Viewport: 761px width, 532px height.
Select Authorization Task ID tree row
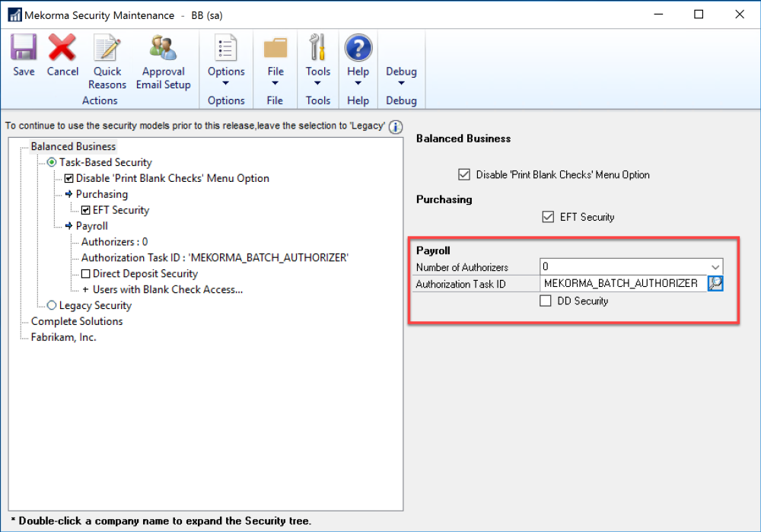click(215, 258)
